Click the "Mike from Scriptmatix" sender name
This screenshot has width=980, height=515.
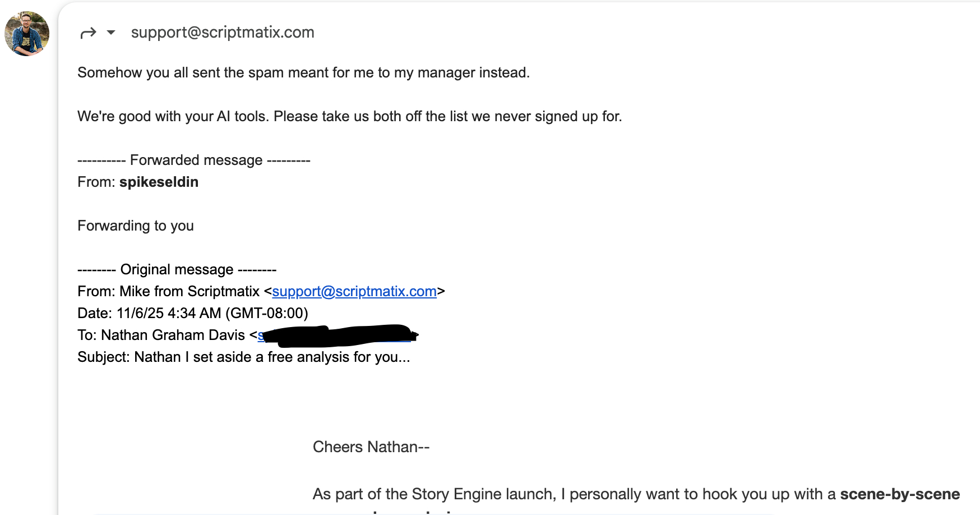click(189, 292)
